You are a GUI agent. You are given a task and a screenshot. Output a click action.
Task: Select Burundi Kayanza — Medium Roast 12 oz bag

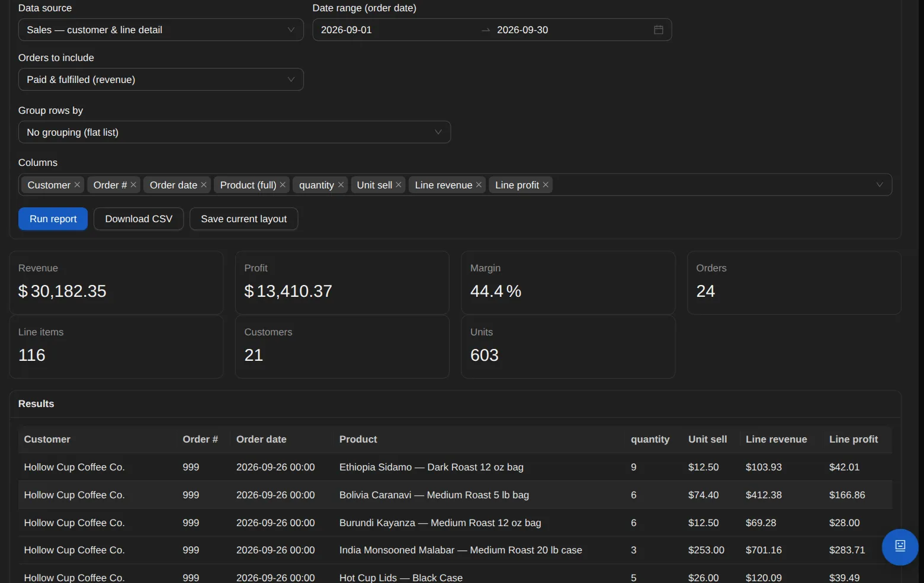[440, 523]
